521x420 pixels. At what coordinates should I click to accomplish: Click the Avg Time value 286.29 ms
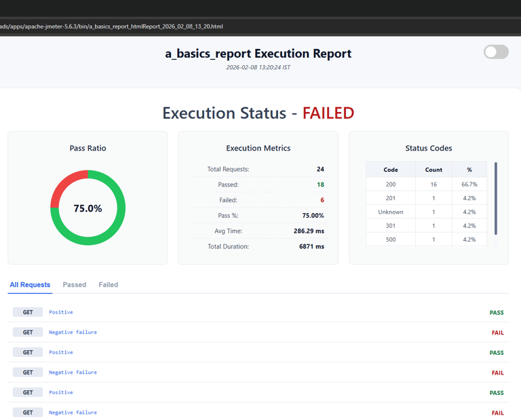(309, 231)
